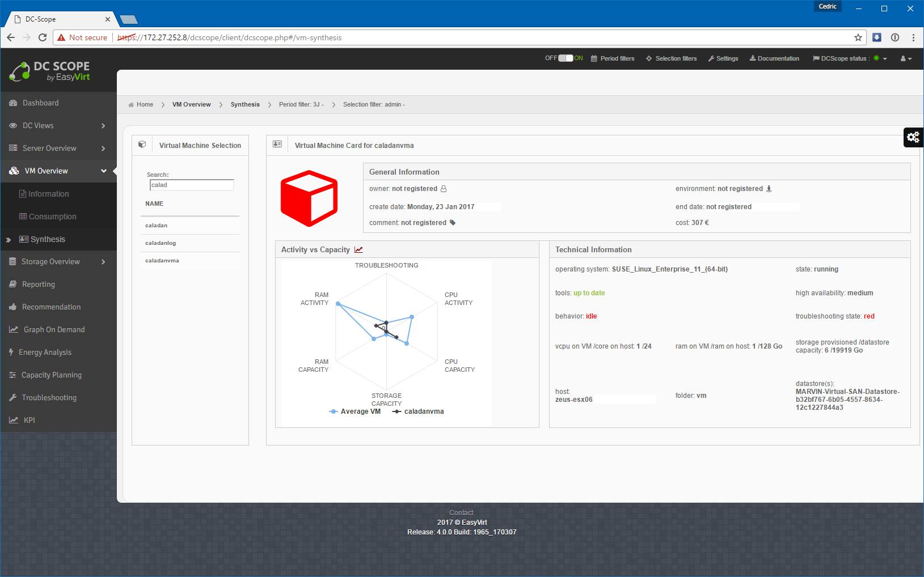Viewport: 924px width, 577px height.
Task: Reload the page in browser
Action: tap(43, 37)
